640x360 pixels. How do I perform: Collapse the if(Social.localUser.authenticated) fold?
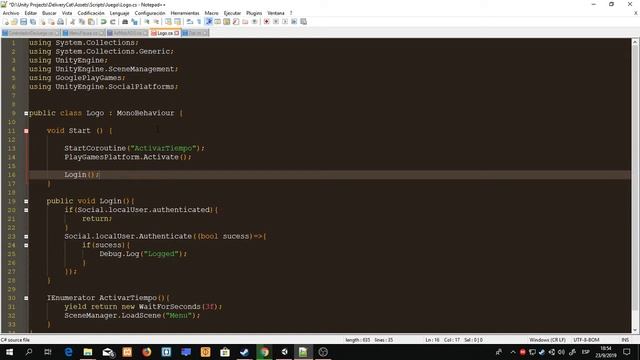26,210
